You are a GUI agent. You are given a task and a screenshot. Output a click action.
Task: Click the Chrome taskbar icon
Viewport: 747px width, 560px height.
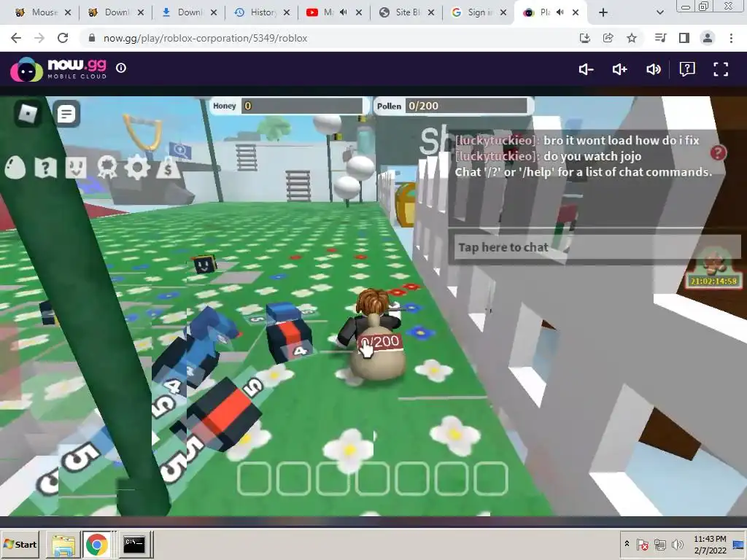pos(97,544)
